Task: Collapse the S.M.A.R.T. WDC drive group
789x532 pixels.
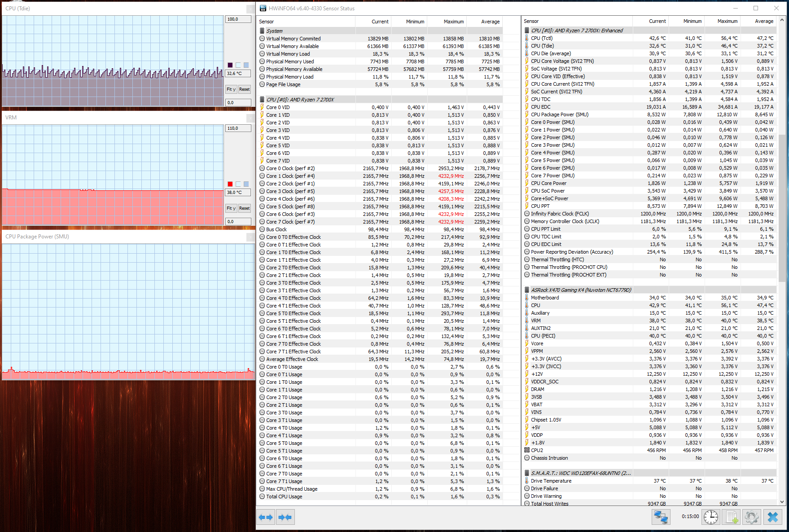Action: (x=526, y=473)
